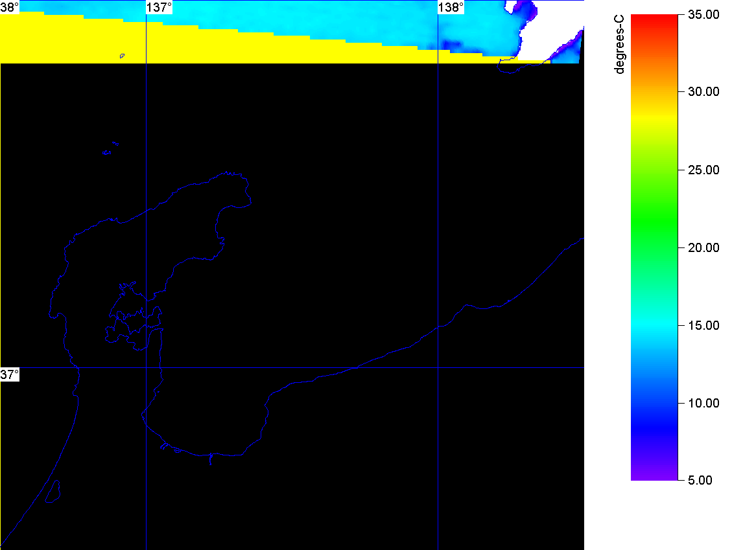The height and width of the screenshot is (550, 756).
Task: Click the 37° latitude label
Action: click(x=10, y=374)
